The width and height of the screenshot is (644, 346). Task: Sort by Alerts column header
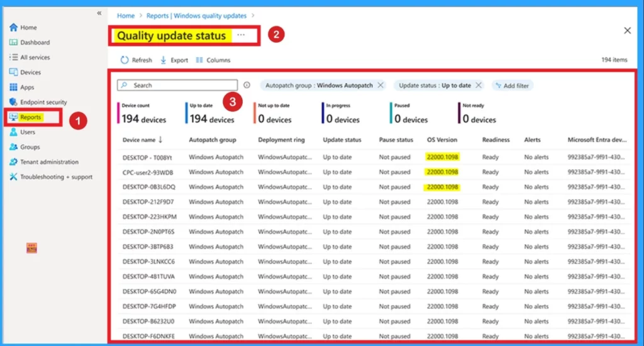(x=532, y=140)
